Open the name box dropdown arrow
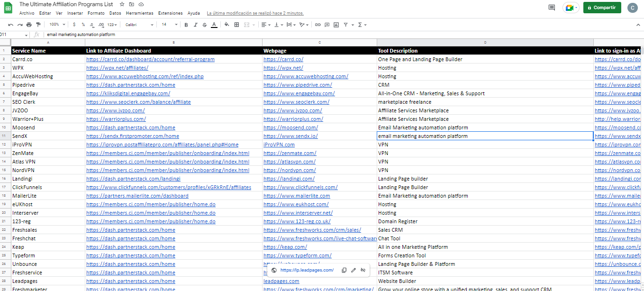The height and width of the screenshot is (291, 644). [27, 35]
